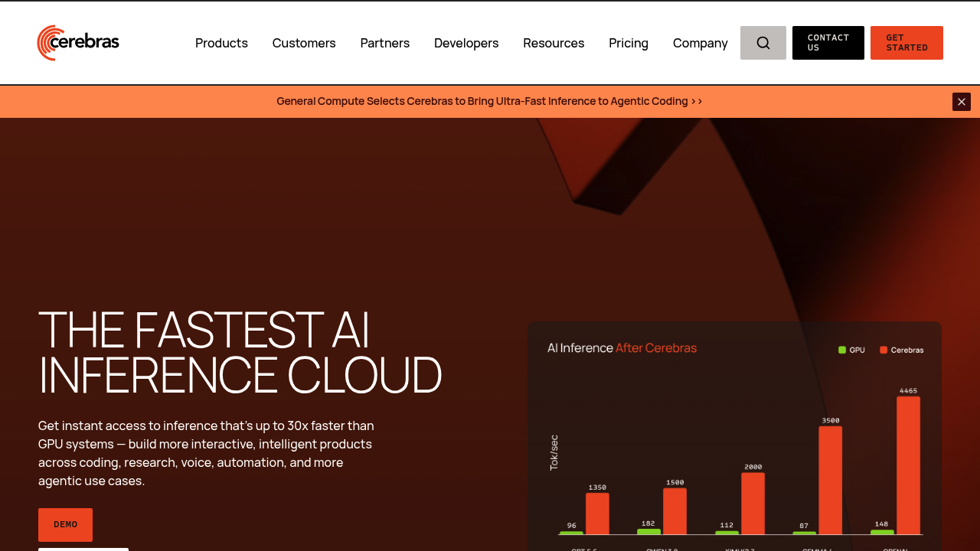Viewport: 980px width, 551px height.
Task: Go to the Pricing page
Action: click(629, 43)
